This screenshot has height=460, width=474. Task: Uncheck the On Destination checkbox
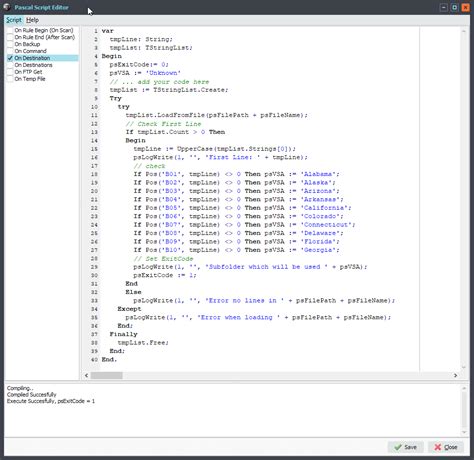pos(10,58)
